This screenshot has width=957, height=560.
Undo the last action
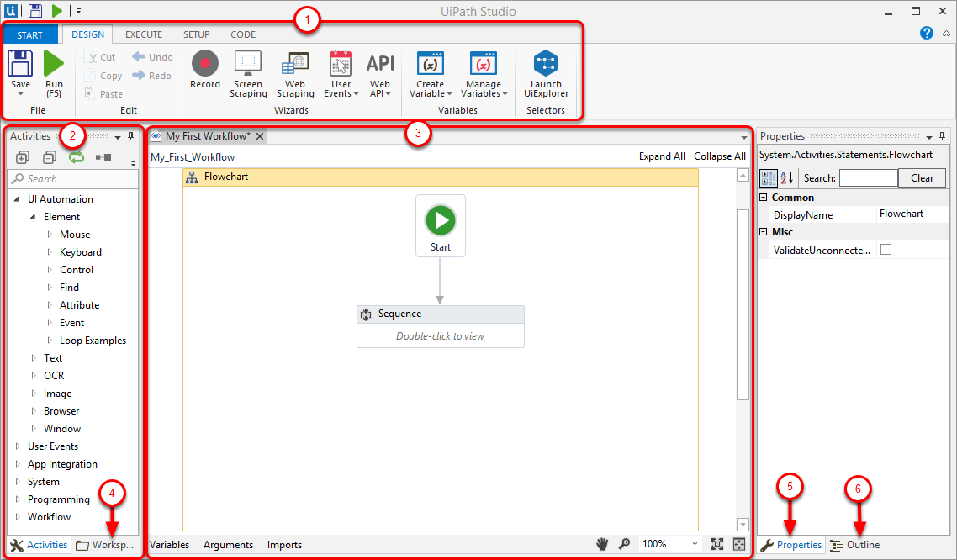[152, 56]
